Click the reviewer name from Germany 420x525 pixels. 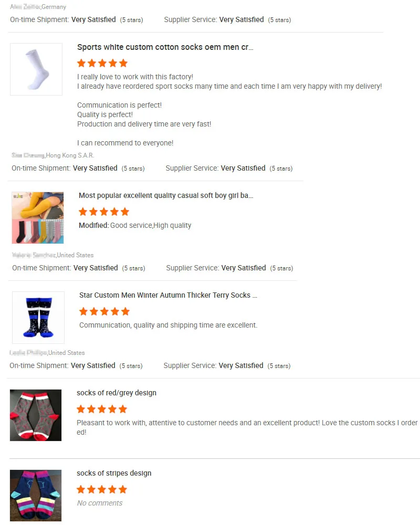point(25,7)
